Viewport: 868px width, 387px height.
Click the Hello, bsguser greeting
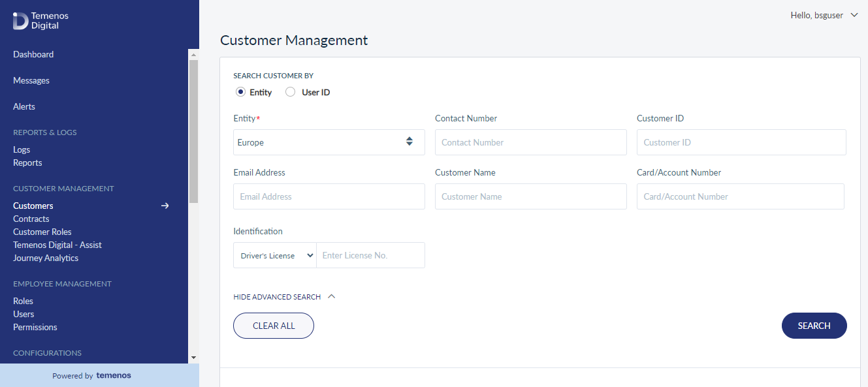(816, 15)
